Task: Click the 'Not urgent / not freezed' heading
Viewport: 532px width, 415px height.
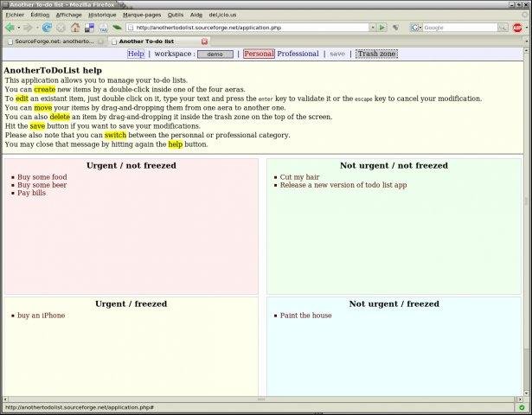Action: [x=394, y=165]
